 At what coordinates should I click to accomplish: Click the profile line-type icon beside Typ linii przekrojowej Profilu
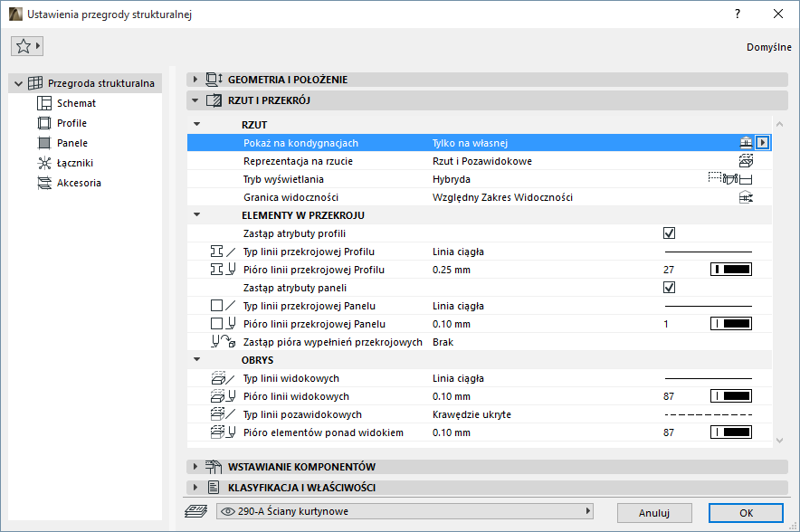pyautogui.click(x=223, y=252)
